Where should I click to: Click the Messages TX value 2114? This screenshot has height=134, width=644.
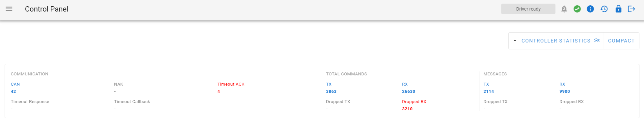point(489,92)
